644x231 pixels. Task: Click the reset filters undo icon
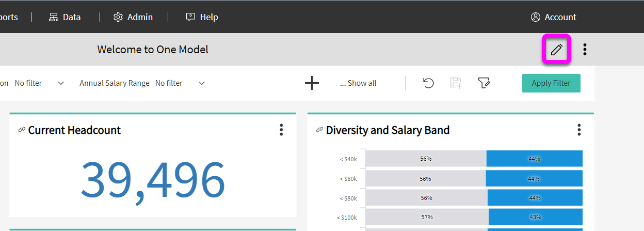(428, 83)
